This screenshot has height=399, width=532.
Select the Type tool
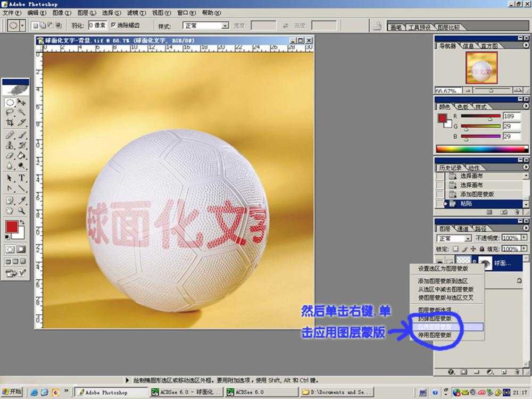point(22,178)
